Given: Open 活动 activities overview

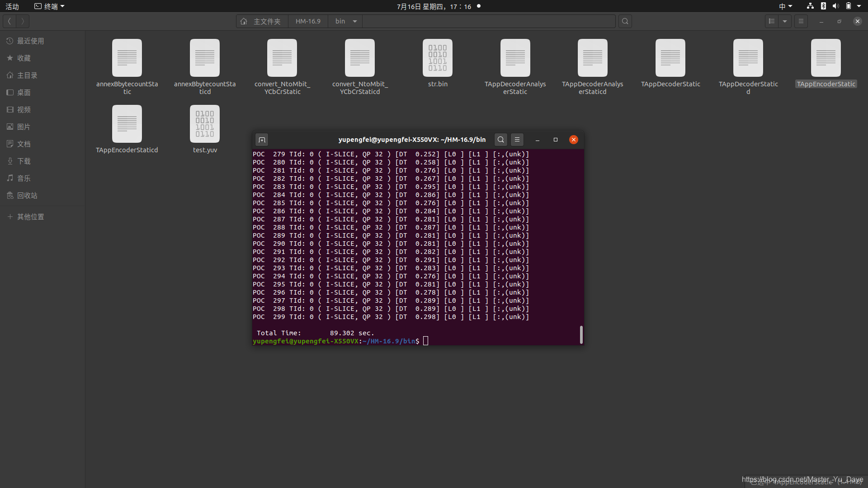Looking at the screenshot, I should 12,6.
